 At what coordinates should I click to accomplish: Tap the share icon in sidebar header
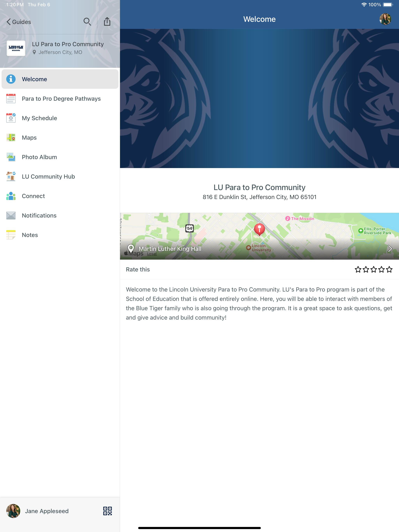(107, 21)
